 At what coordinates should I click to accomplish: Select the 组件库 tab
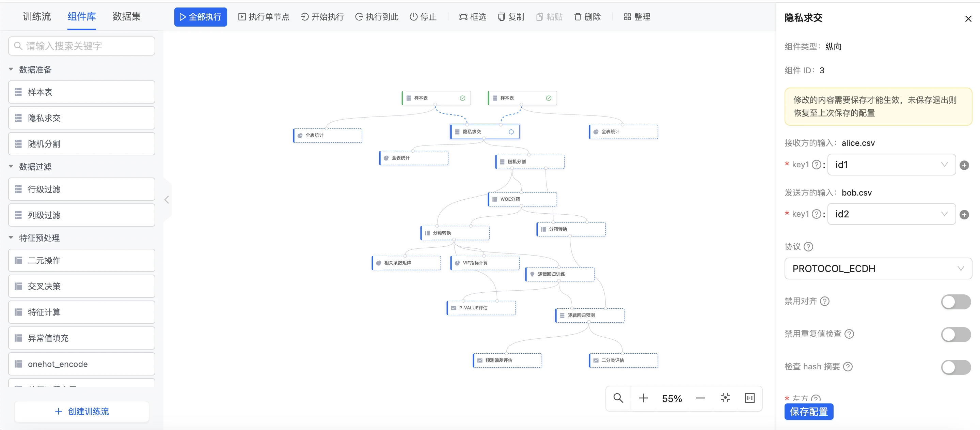pyautogui.click(x=81, y=16)
